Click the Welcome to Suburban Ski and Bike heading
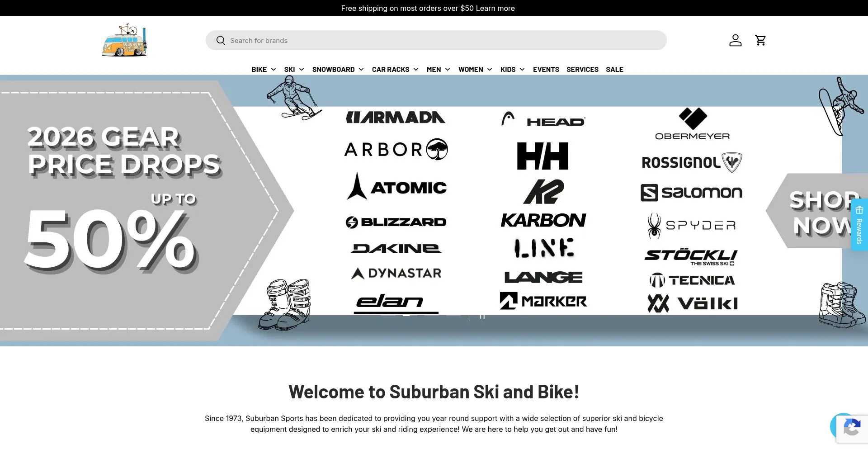The height and width of the screenshot is (449, 868). pos(434,392)
